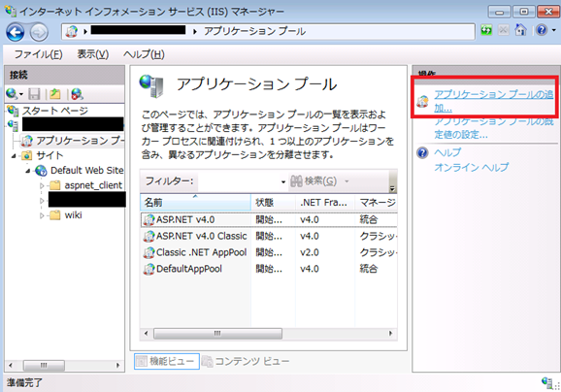Click the ヘルプ link in actions pane
The height and width of the screenshot is (392, 561).
point(447,152)
